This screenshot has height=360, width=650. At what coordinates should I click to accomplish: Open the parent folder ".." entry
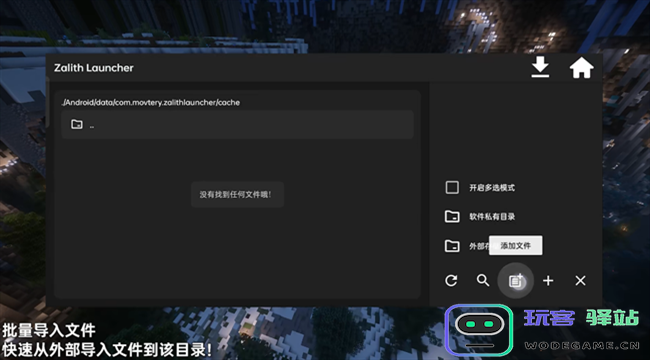(x=238, y=124)
